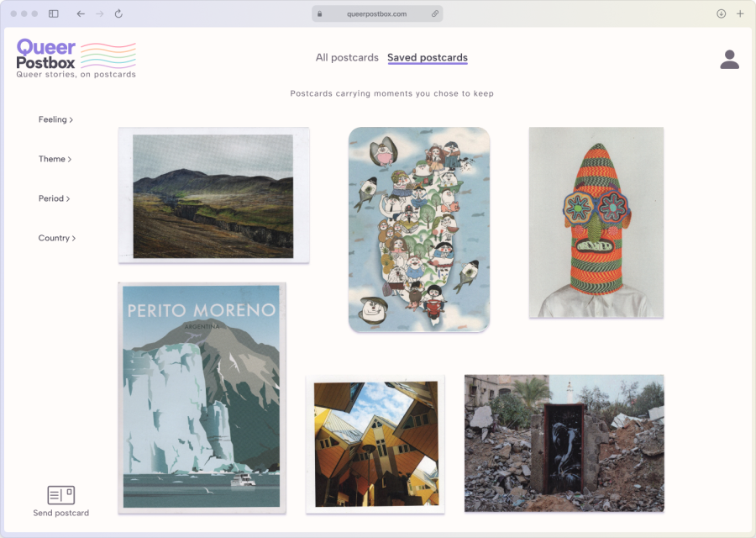Open a new tab with the plus icon
Viewport: 756px width, 538px height.
point(740,14)
